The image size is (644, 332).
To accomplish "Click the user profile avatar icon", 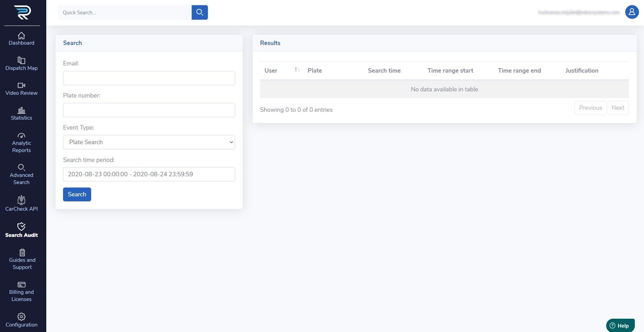I will (x=632, y=12).
